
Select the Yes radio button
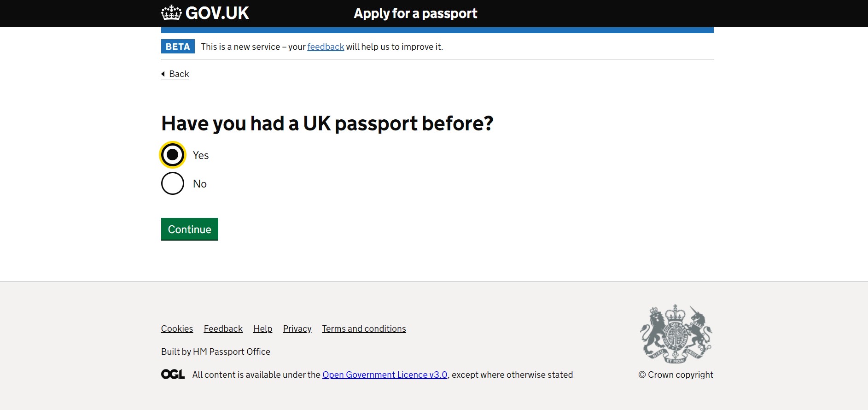(173, 155)
